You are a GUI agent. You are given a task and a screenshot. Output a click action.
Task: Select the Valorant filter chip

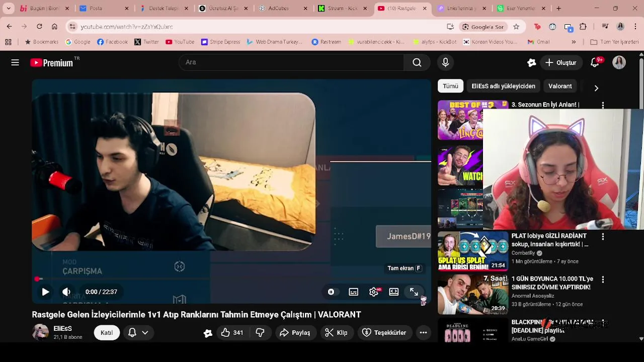560,86
